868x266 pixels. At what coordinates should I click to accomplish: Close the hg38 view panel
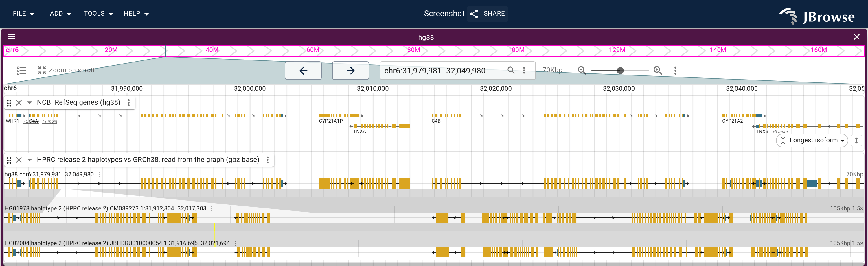[856, 37]
